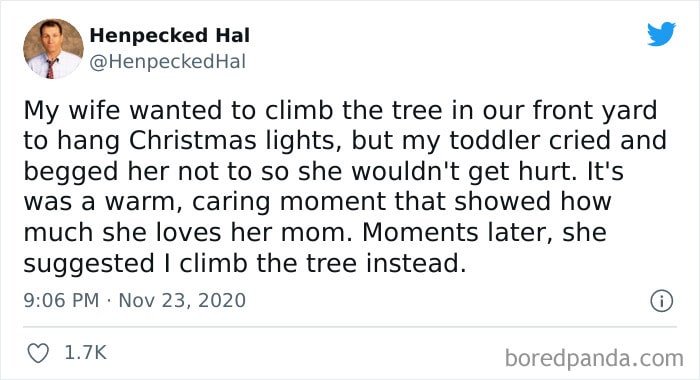Viewport: 700px width, 380px height.
Task: Visit the boredpanda.com watermark link
Action: tap(594, 358)
